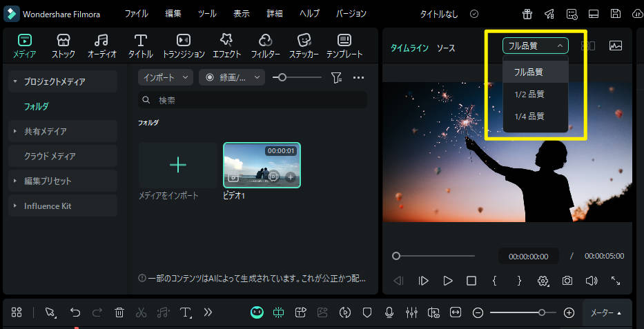Open the ストック (Stock) tab

(64, 46)
